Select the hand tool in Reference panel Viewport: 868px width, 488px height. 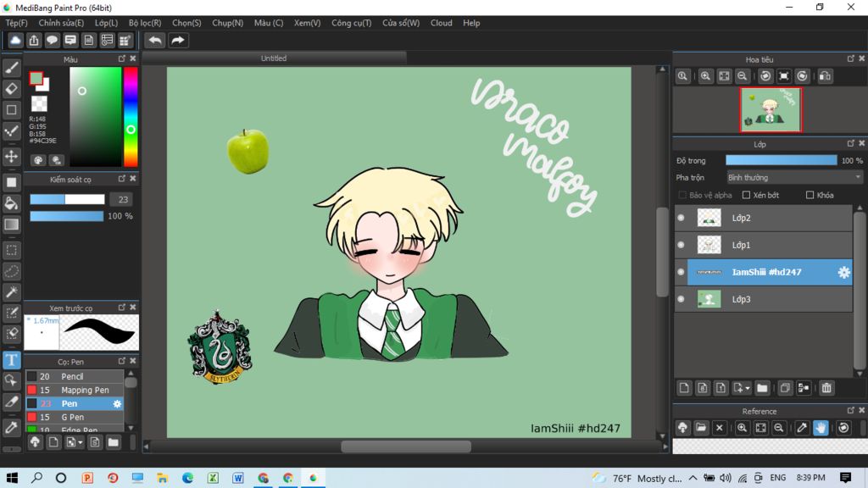[821, 428]
